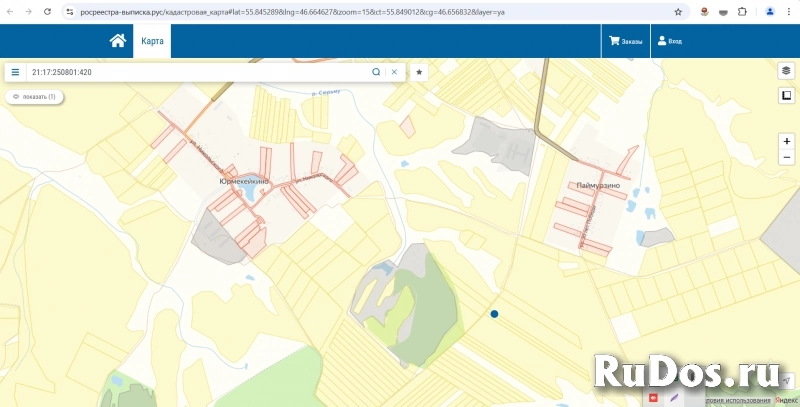The width and height of the screenshot is (800, 407).
Task: Click the home icon in the header
Action: [118, 41]
